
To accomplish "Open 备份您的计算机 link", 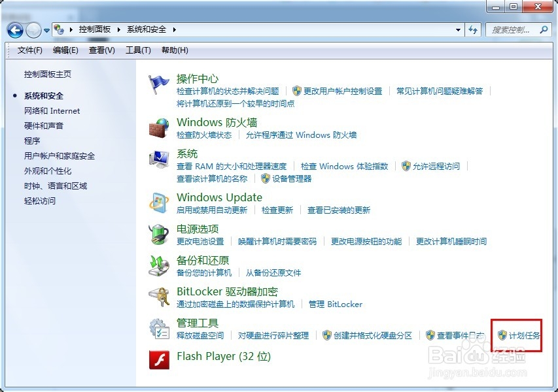I will [x=204, y=273].
